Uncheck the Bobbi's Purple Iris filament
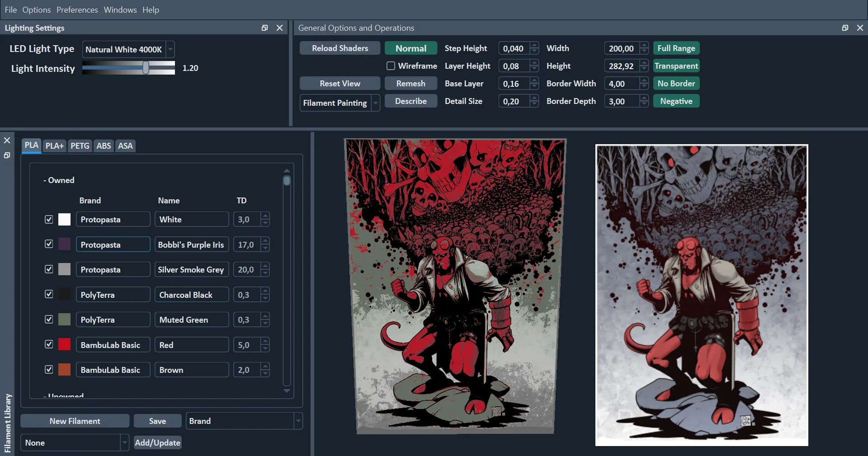 (49, 244)
